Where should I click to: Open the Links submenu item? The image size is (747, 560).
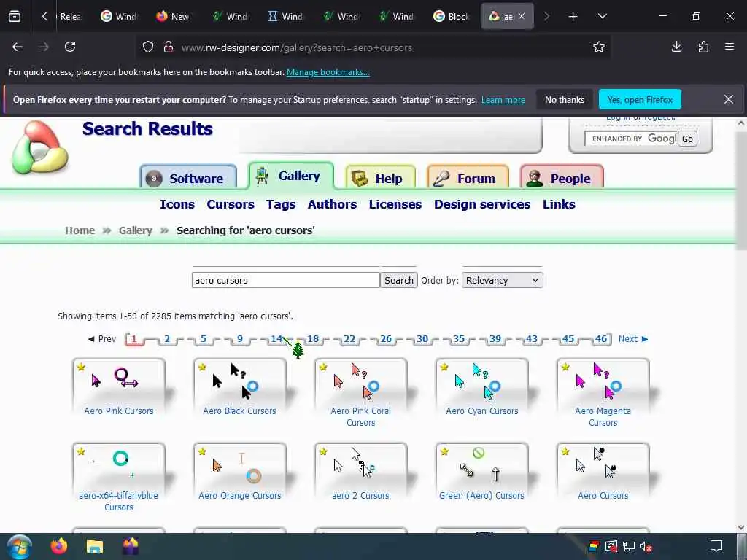click(559, 204)
